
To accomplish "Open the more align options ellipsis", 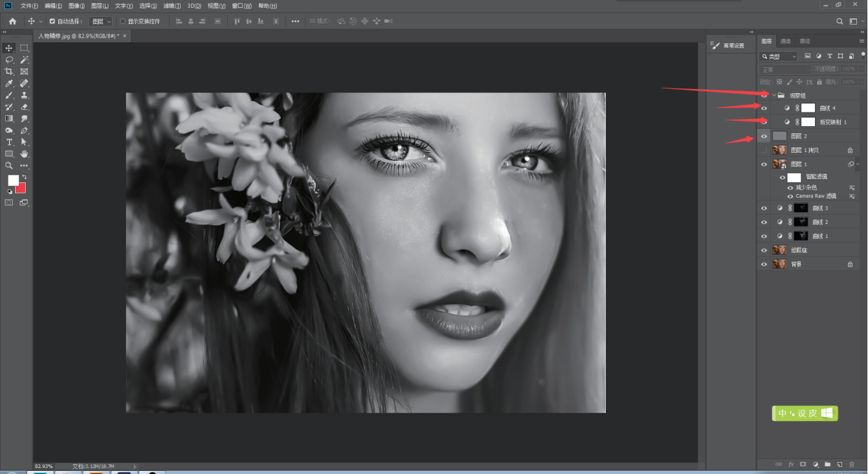I will 295,21.
